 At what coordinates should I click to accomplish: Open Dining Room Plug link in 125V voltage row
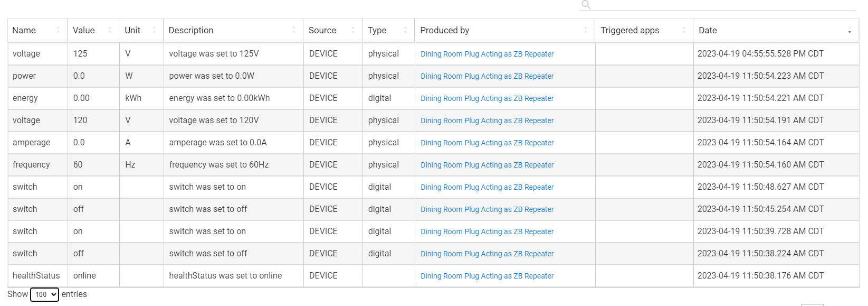point(487,54)
